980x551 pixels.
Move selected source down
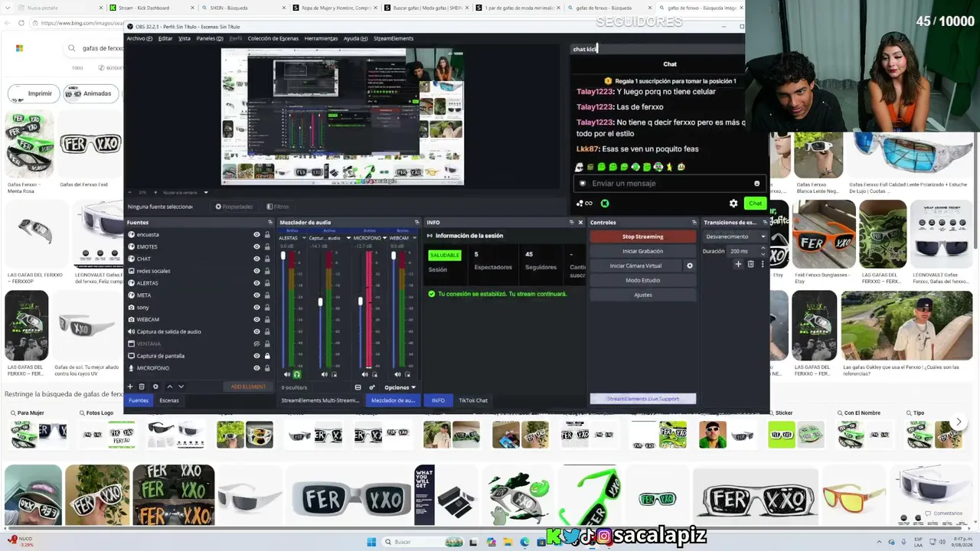tap(181, 386)
